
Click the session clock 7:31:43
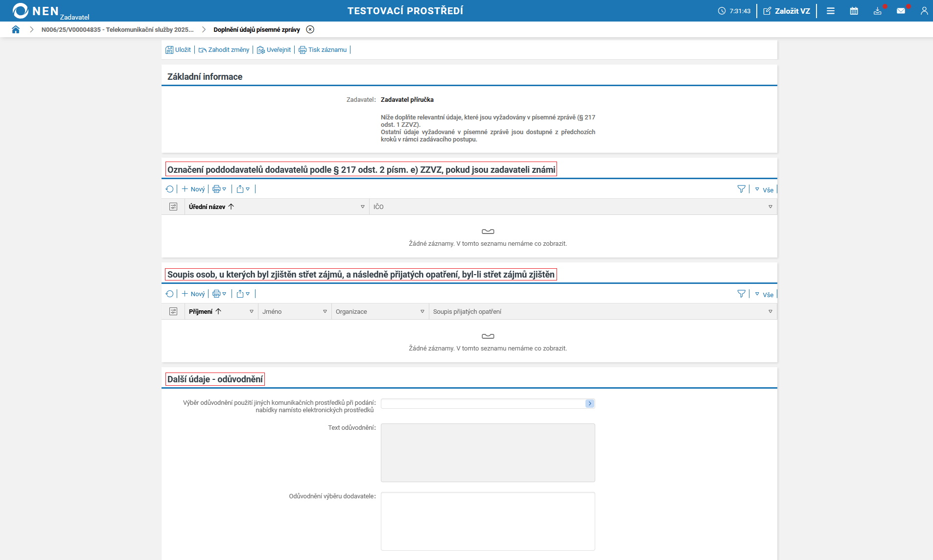point(734,11)
